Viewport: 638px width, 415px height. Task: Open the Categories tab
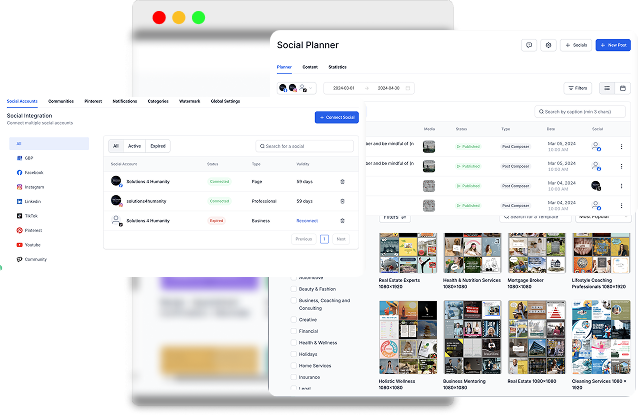[158, 101]
